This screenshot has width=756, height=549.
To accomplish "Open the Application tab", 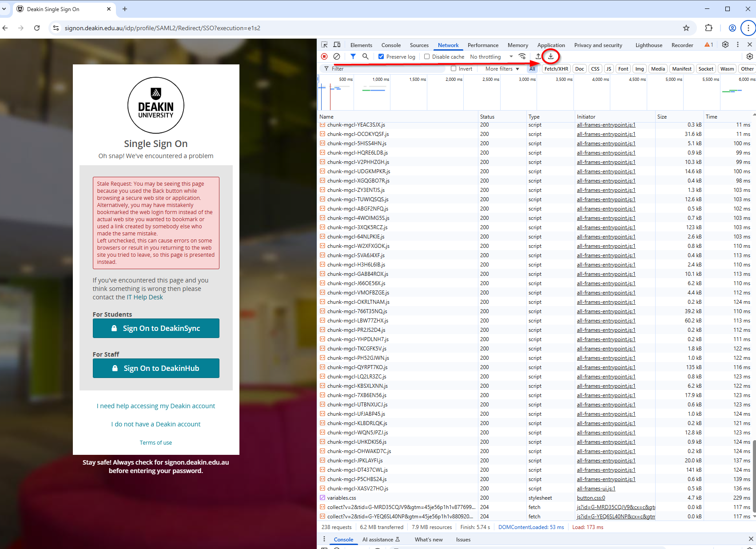I will 551,45.
